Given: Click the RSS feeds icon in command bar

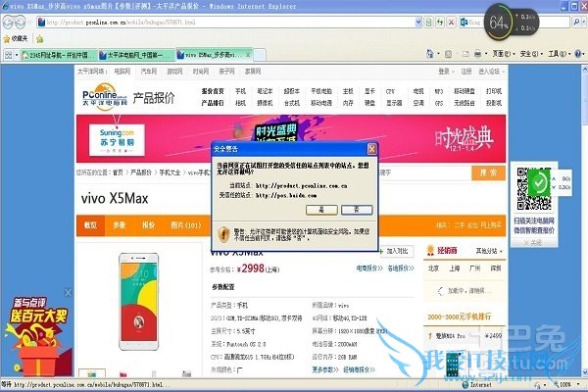Looking at the screenshot, I should 448,55.
